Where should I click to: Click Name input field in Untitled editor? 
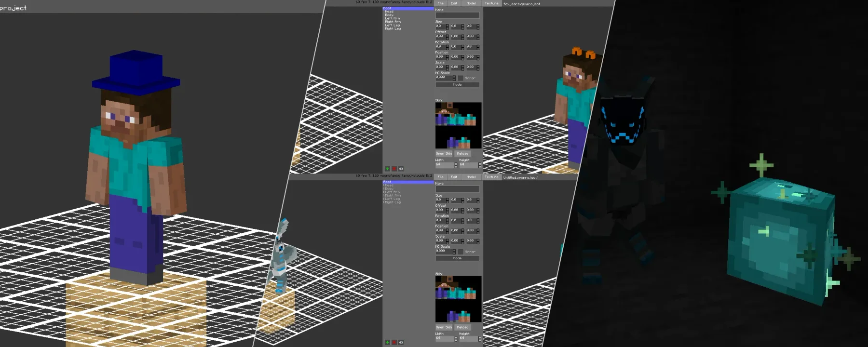(457, 189)
